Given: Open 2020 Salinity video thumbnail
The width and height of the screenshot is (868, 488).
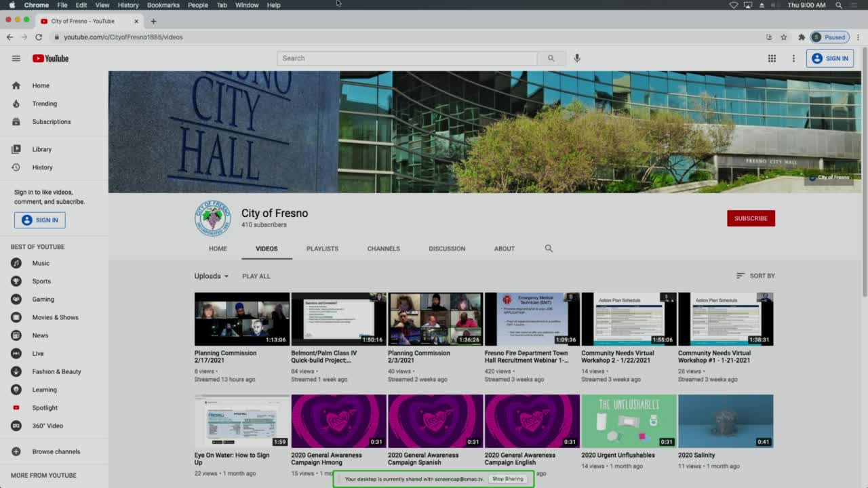Looking at the screenshot, I should [726, 421].
